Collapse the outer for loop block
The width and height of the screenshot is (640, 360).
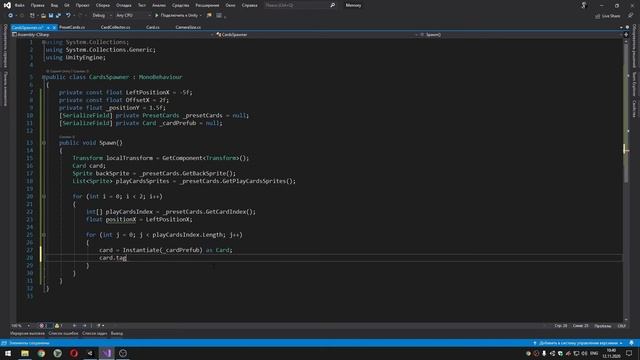coord(44,196)
